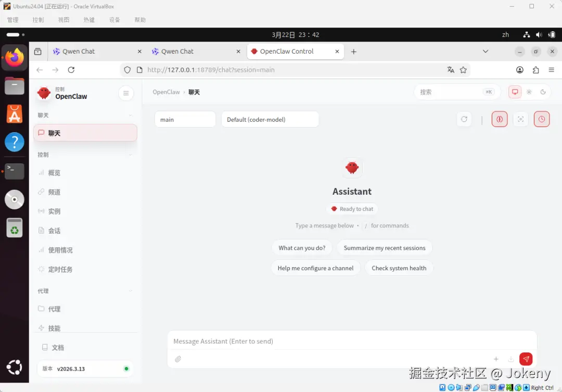Open VirtualBox 设备 menu
The image size is (562, 392).
coord(114,20)
